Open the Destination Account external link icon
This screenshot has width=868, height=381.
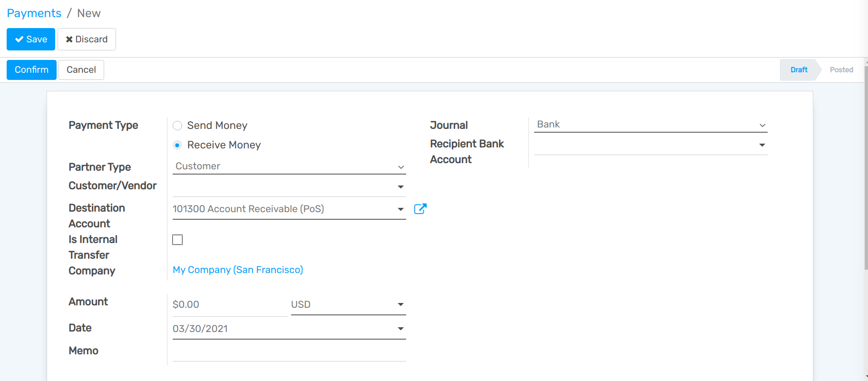[420, 209]
